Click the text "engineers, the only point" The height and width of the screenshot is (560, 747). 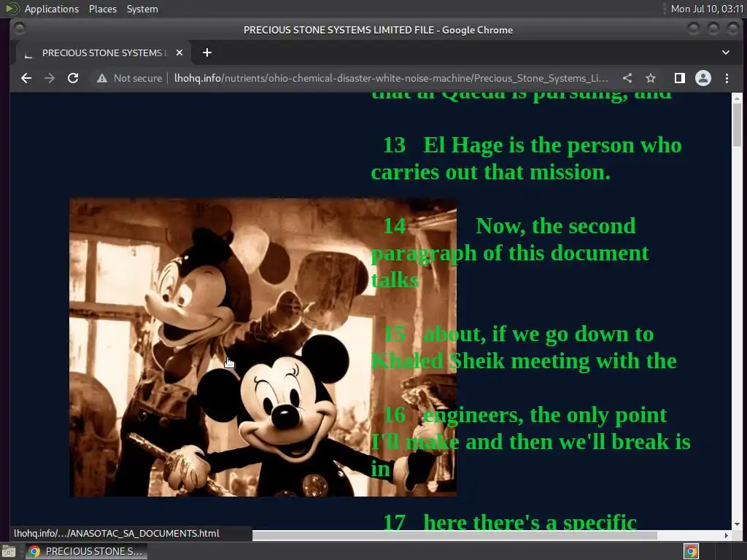pos(545,415)
